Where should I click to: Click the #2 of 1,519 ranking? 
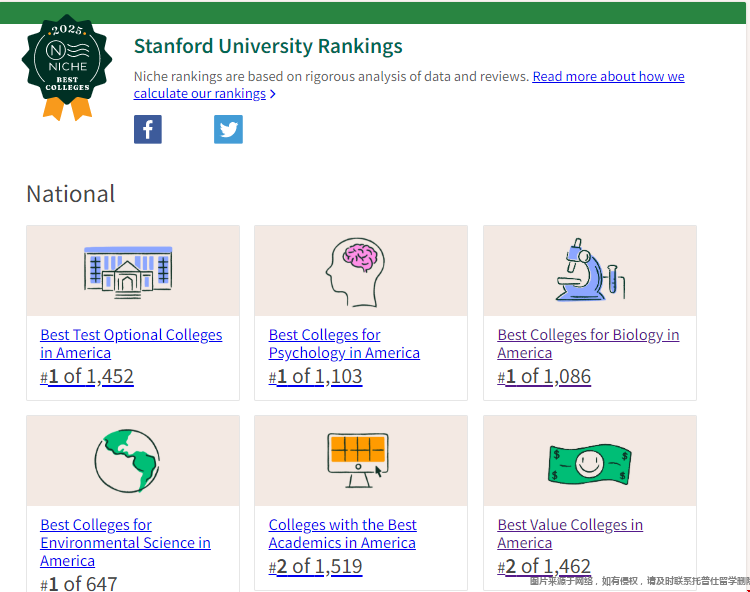(315, 566)
